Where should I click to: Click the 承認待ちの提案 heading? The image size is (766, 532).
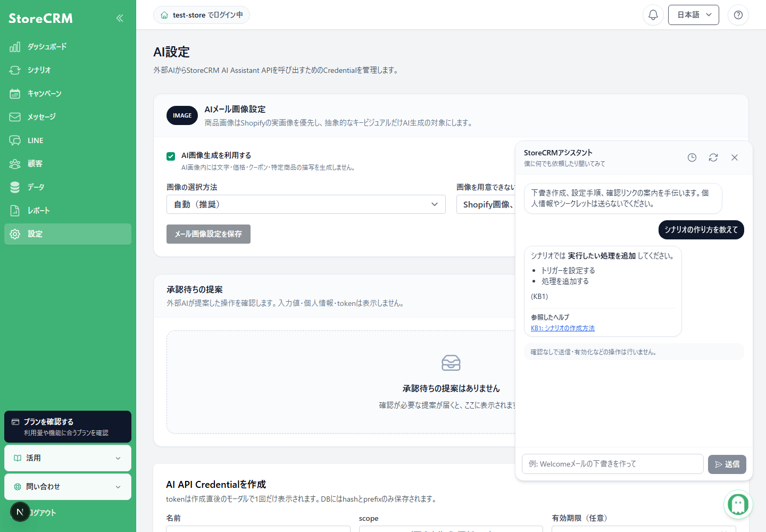click(x=195, y=289)
